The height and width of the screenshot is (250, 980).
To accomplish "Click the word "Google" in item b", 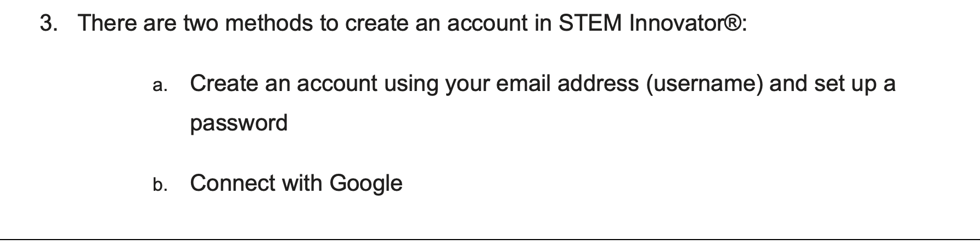I will point(365,183).
